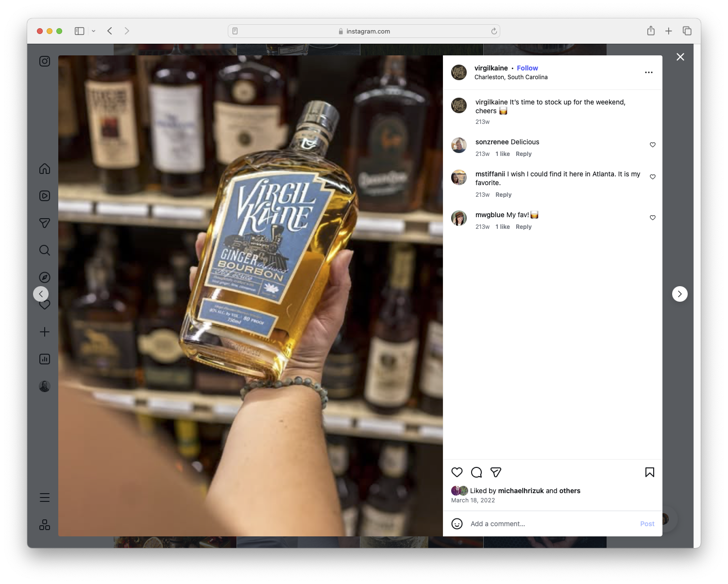728x584 pixels.
Task: Follow the virgilkaine account
Action: coord(527,68)
